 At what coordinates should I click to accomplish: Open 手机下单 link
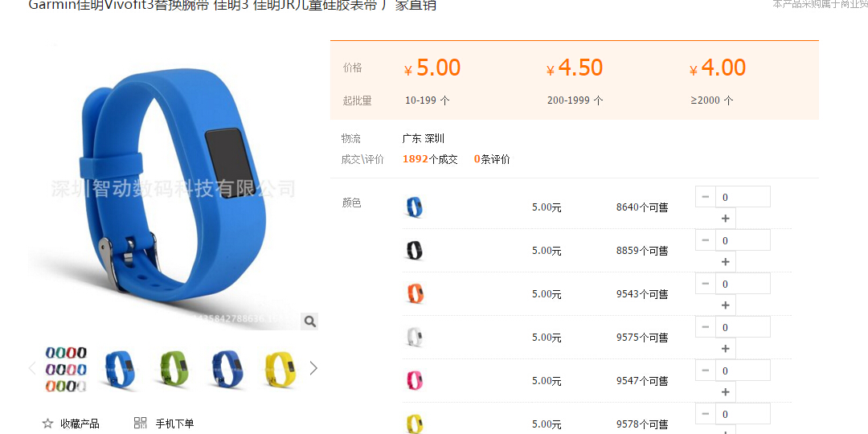tap(174, 424)
